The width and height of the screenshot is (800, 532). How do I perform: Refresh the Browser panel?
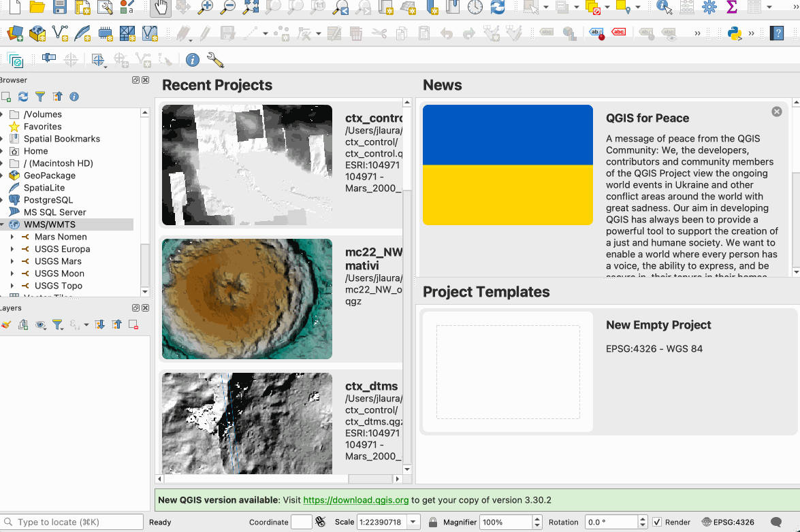23,97
